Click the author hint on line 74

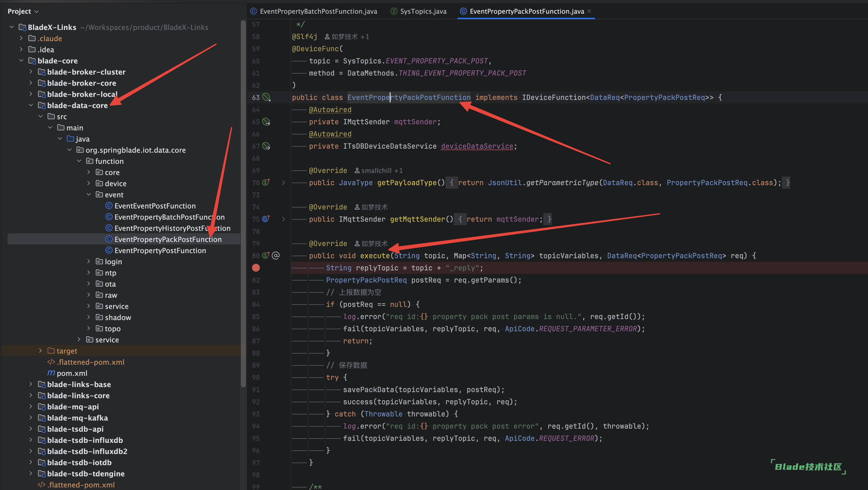(371, 207)
